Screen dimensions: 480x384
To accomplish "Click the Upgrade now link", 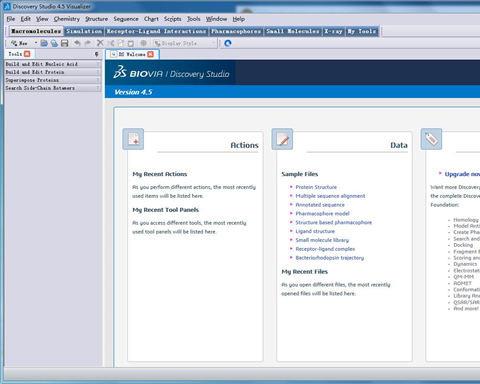I will pos(462,174).
